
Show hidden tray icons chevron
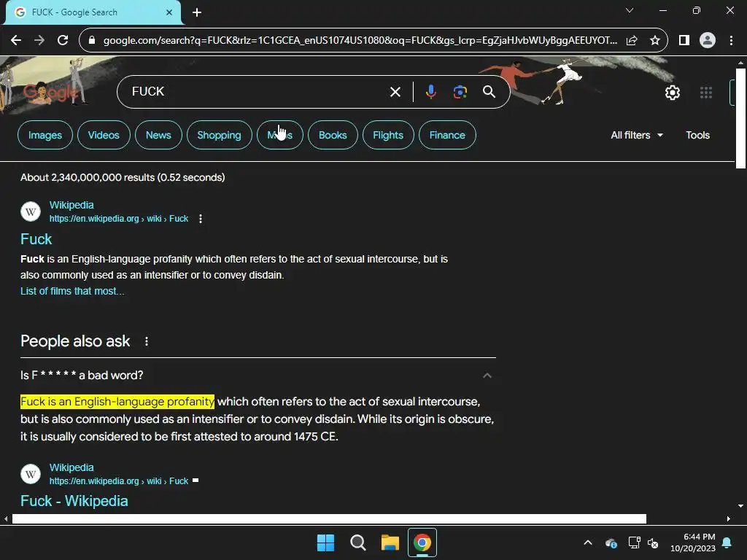(x=588, y=542)
